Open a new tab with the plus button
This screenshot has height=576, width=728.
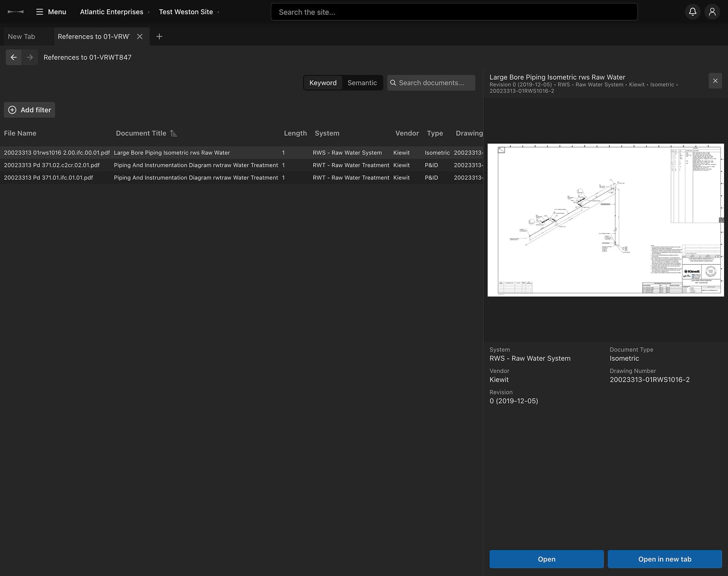coord(159,36)
